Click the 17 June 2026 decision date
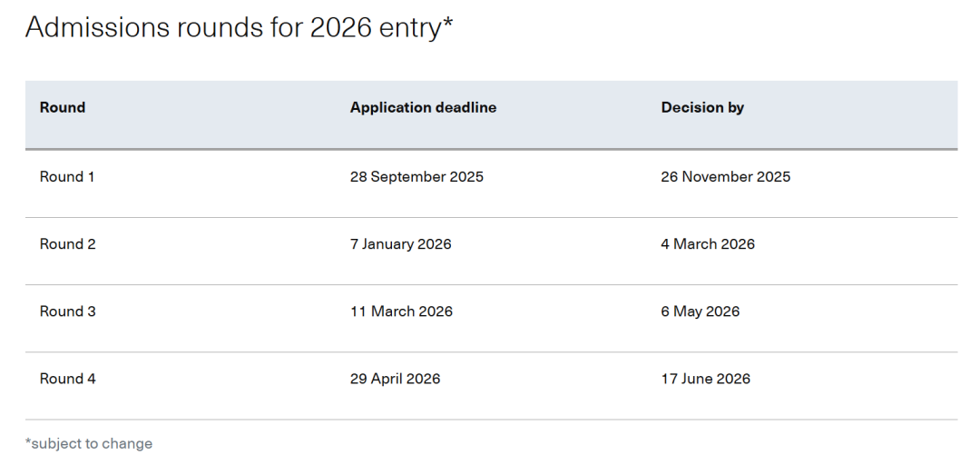This screenshot has height=465, width=980. [705, 379]
